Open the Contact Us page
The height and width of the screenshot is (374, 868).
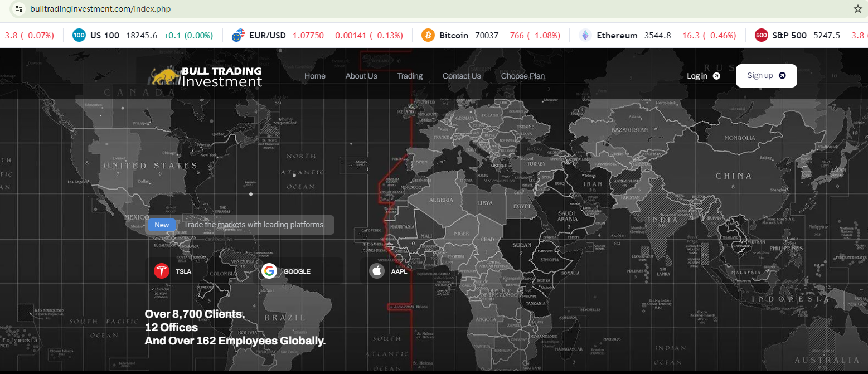pyautogui.click(x=462, y=76)
